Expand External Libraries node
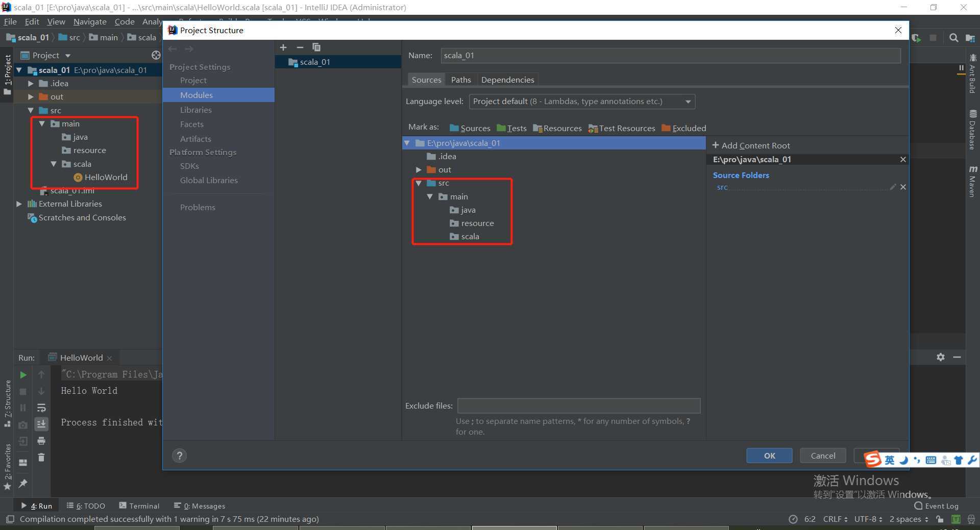Image resolution: width=980 pixels, height=530 pixels. tap(19, 204)
